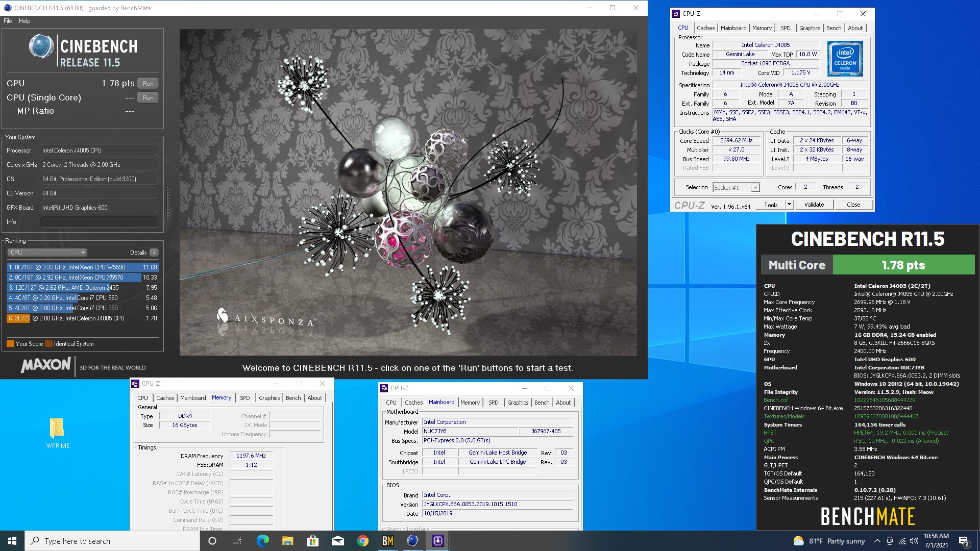This screenshot has height=551, width=980.
Task: Open Task View in taskbar
Action: pyautogui.click(x=237, y=541)
